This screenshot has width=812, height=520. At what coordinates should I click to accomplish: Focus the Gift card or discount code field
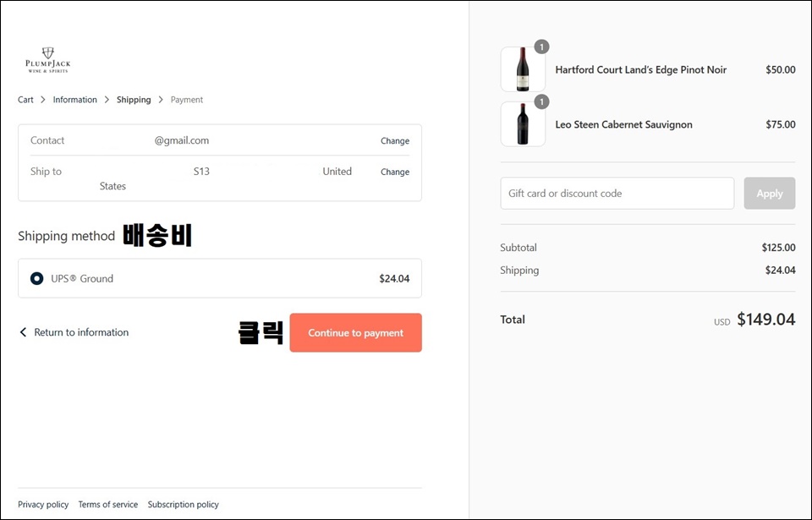pyautogui.click(x=617, y=193)
